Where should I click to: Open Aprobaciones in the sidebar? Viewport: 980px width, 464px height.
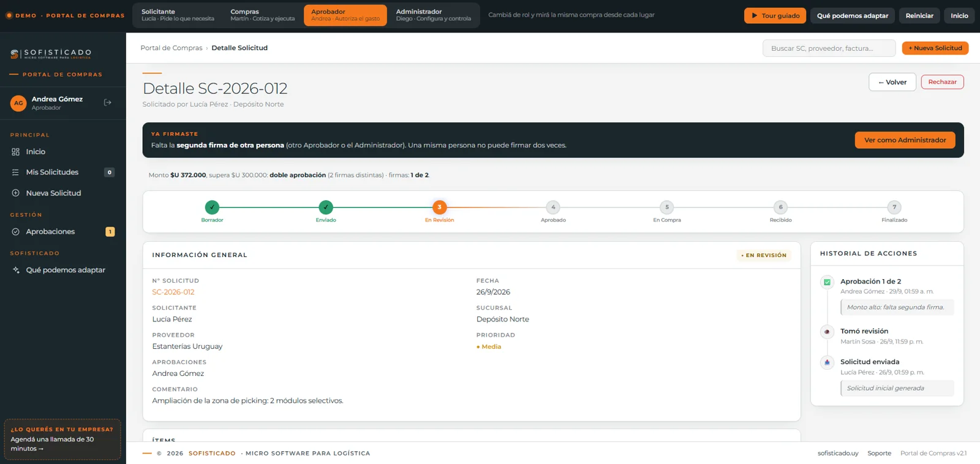pyautogui.click(x=63, y=232)
